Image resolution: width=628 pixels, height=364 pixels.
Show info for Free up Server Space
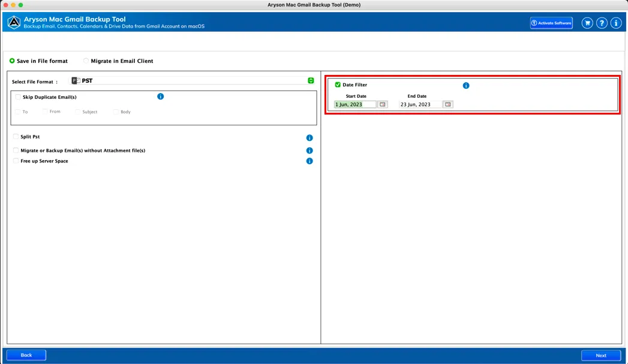[310, 161]
